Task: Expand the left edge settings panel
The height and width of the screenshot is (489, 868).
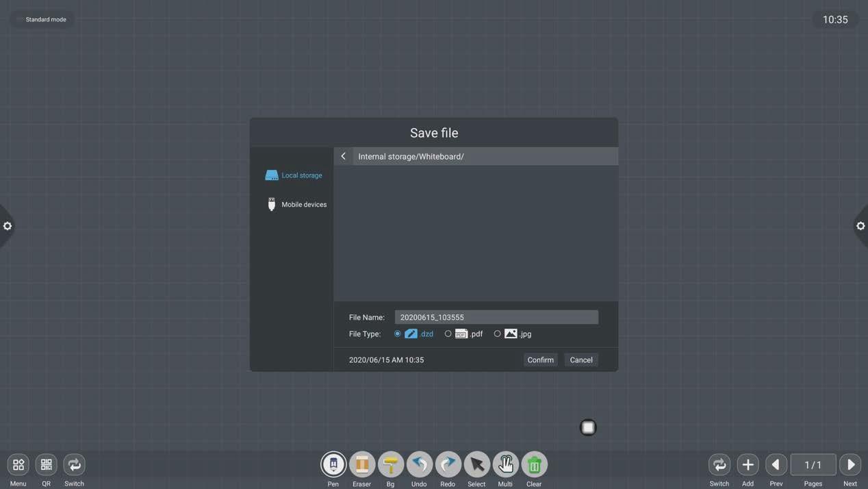Action: tap(7, 226)
